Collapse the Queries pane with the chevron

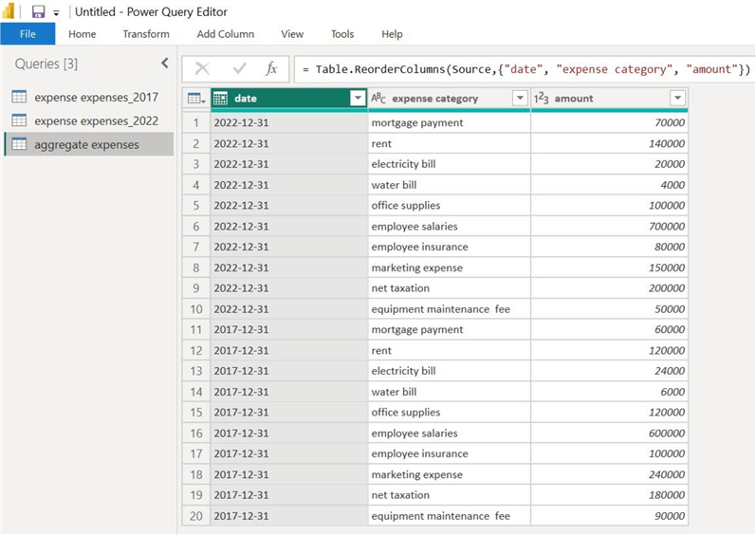[165, 63]
